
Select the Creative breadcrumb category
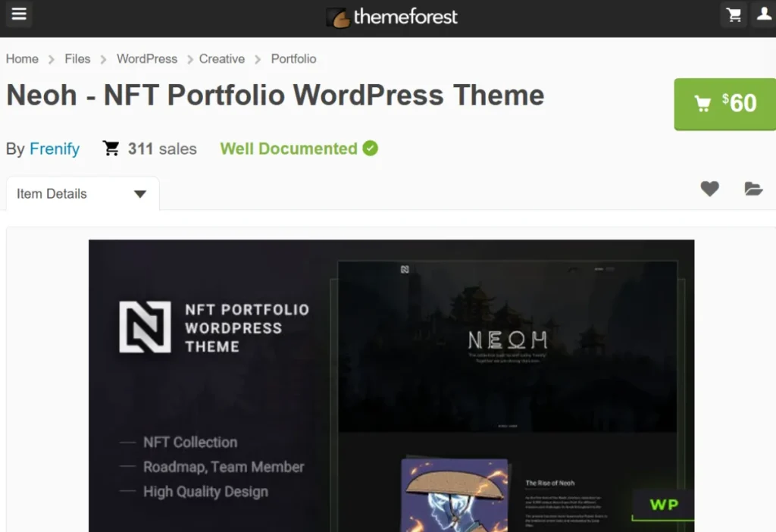coord(222,59)
